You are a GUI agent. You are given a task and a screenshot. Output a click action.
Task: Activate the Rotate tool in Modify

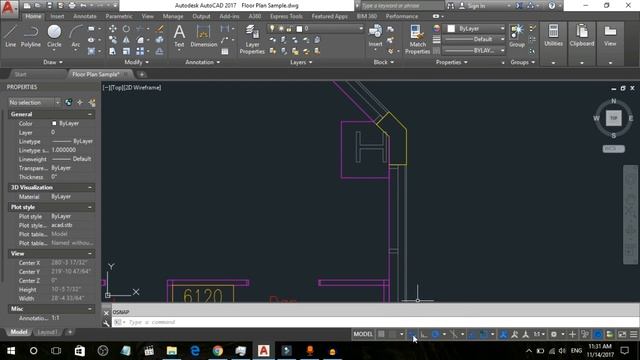click(x=127, y=29)
